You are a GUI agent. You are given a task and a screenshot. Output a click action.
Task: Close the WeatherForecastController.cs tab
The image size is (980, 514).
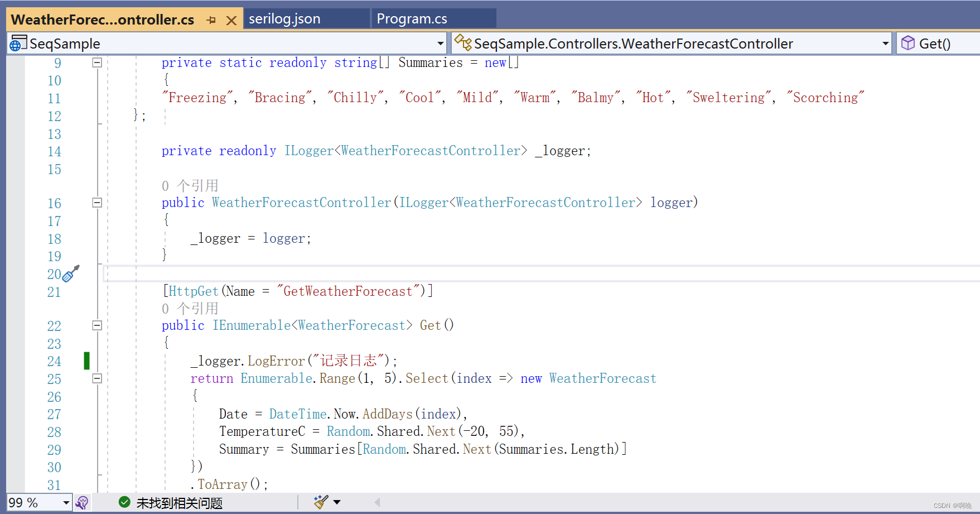231,21
